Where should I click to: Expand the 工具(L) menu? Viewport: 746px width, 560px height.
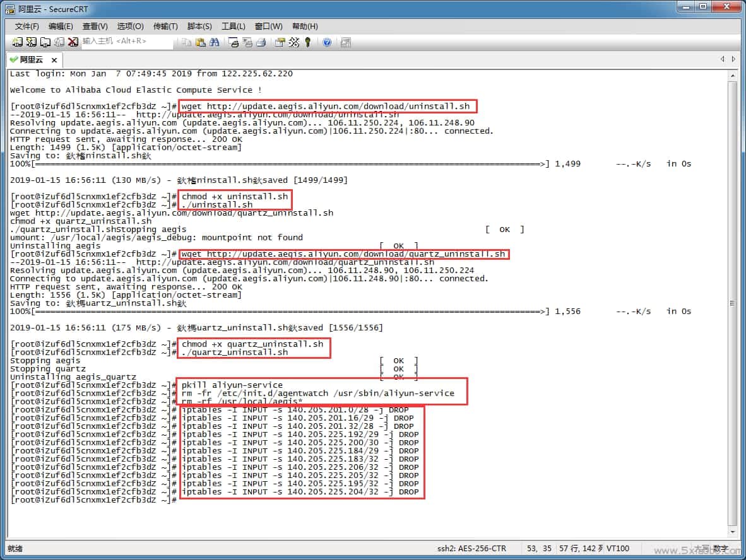tap(233, 26)
